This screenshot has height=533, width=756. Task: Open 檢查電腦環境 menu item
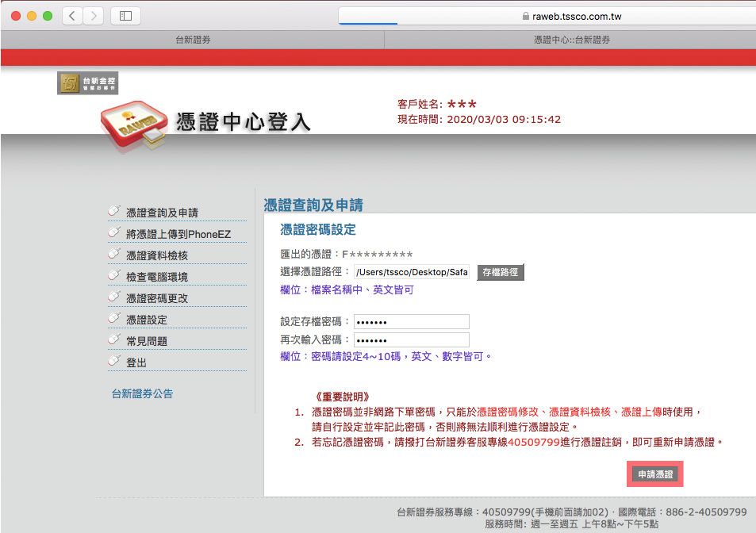[x=157, y=277]
